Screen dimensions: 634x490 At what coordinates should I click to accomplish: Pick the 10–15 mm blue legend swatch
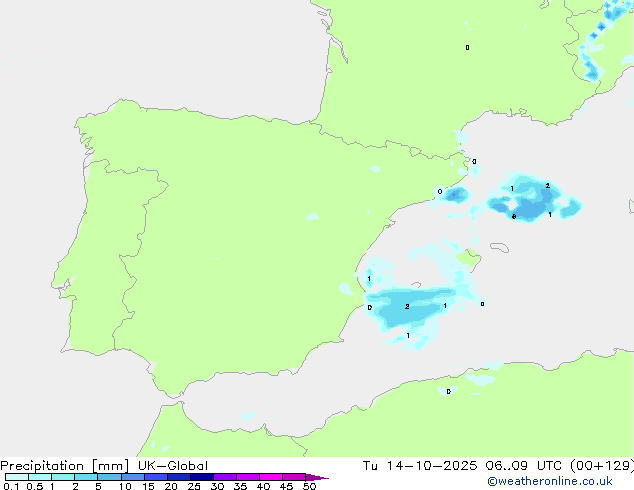tap(132, 477)
